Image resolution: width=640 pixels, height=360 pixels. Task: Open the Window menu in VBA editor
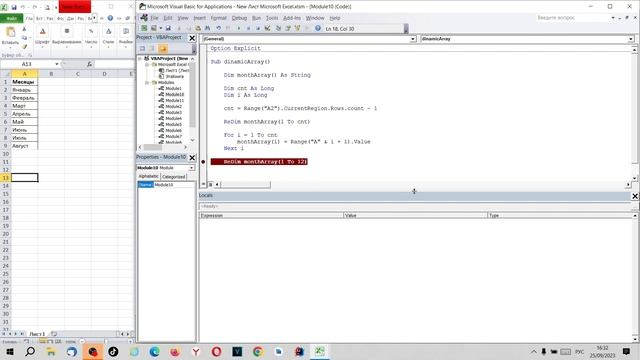click(x=315, y=18)
